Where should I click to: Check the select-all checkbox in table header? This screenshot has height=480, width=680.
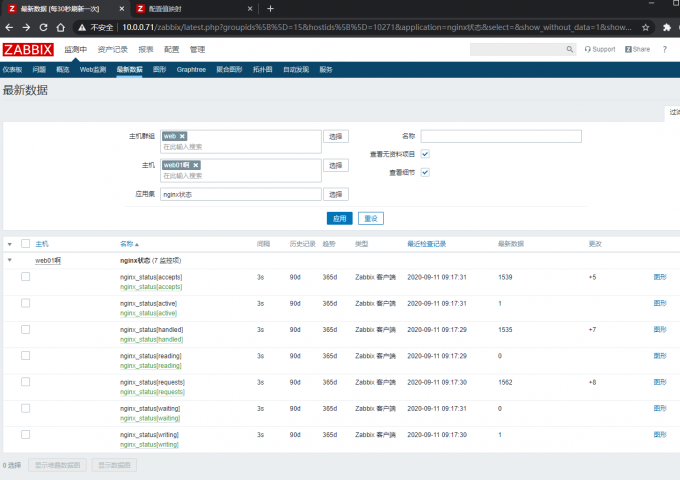26,244
